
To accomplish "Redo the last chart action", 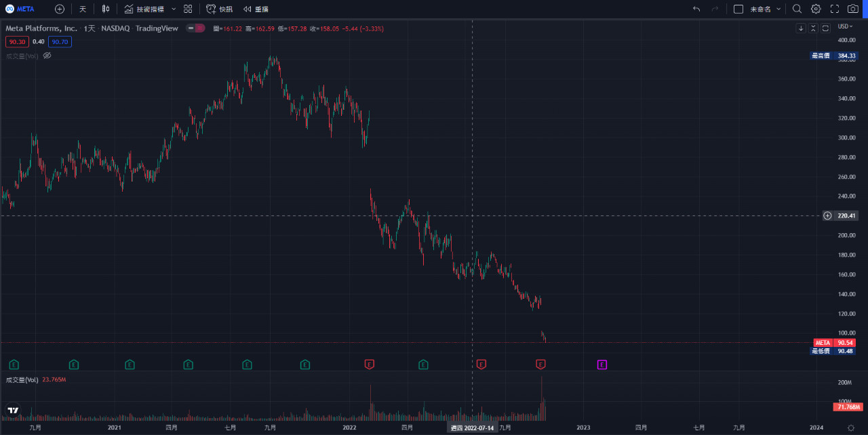I will tap(715, 9).
